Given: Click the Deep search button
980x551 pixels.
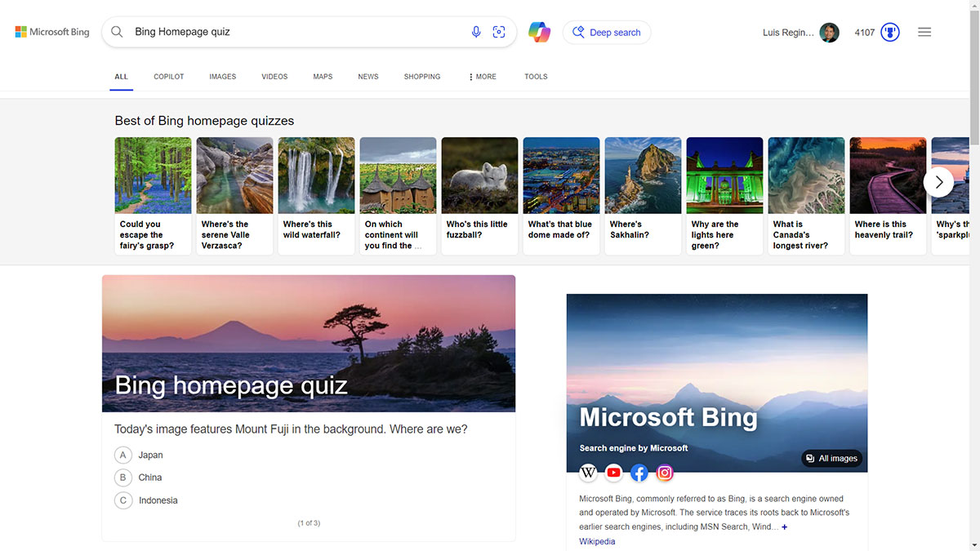Looking at the screenshot, I should click(x=607, y=33).
